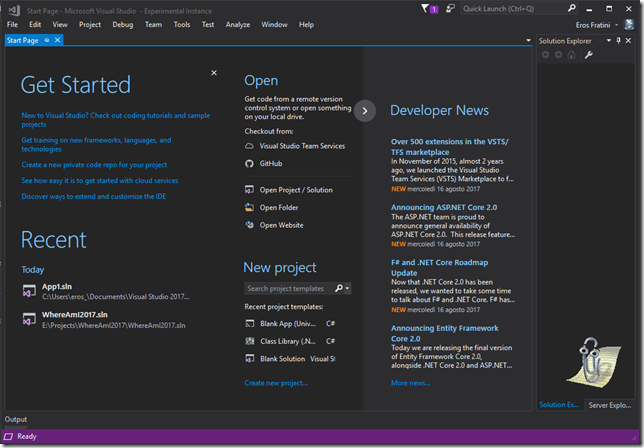Switch to the Server Explorer tab
The width and height of the screenshot is (644, 448).
tap(610, 405)
